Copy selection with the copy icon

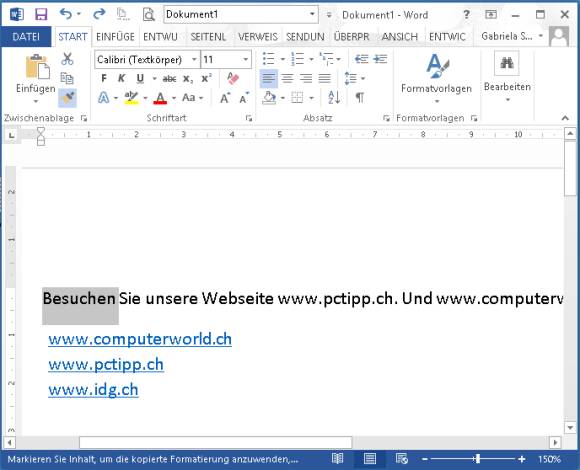click(67, 78)
